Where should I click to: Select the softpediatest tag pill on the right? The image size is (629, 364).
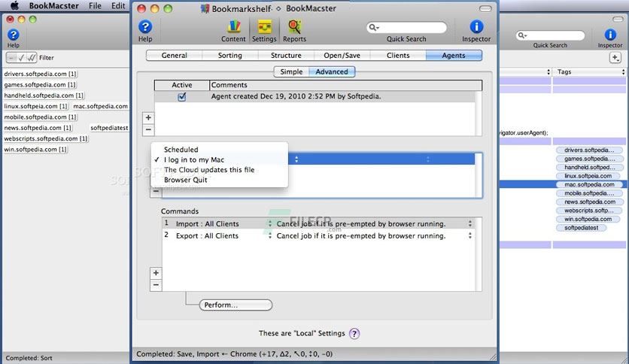click(x=582, y=228)
